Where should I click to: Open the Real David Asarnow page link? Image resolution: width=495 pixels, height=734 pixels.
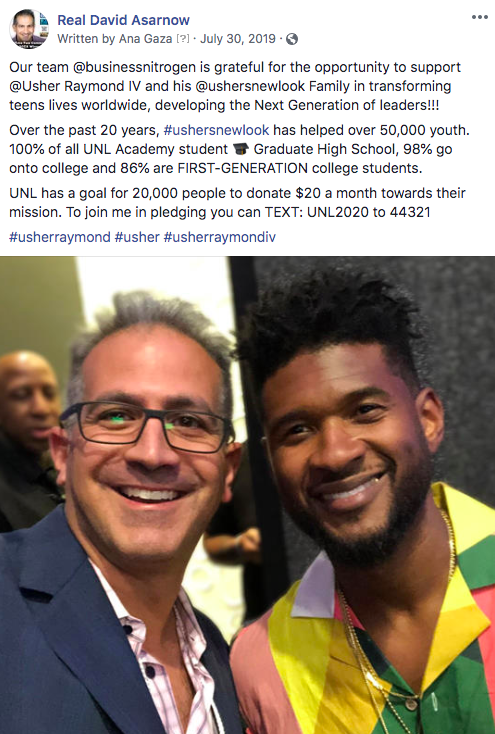point(123,20)
